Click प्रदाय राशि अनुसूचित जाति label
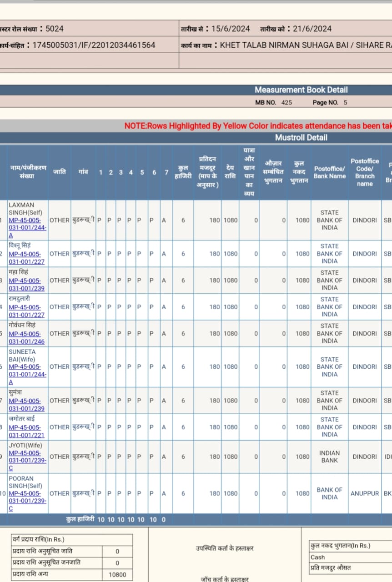392x582 pixels. [43, 551]
